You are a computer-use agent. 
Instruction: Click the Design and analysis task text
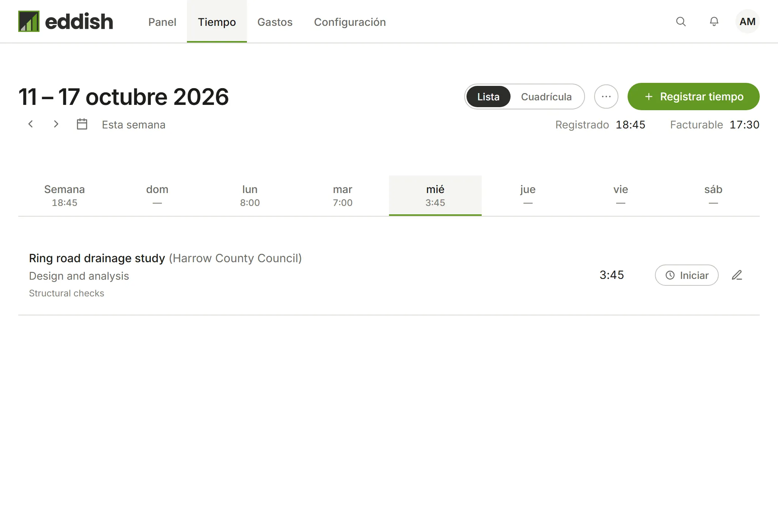tap(79, 276)
